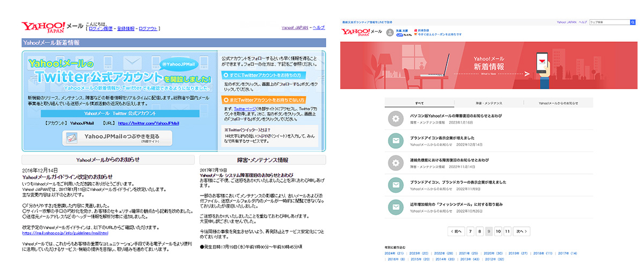Click the ウェブ検索 search input field
The image size is (644, 274).
click(x=609, y=22)
